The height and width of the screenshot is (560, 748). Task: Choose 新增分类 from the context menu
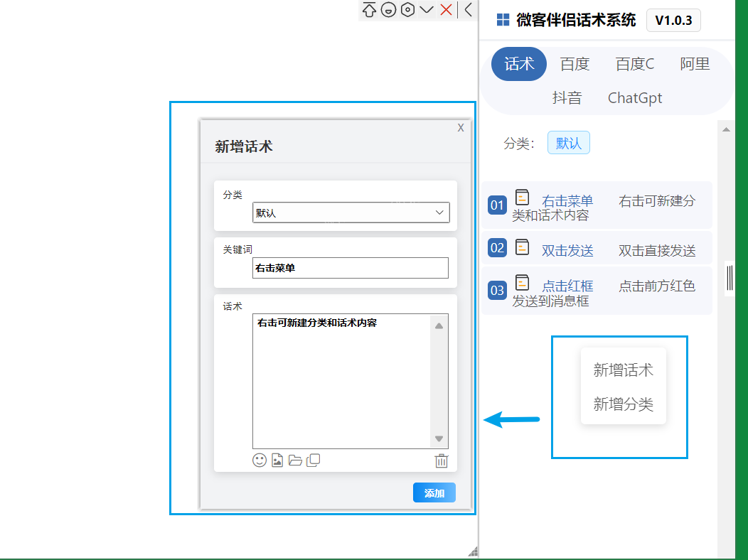coord(623,404)
